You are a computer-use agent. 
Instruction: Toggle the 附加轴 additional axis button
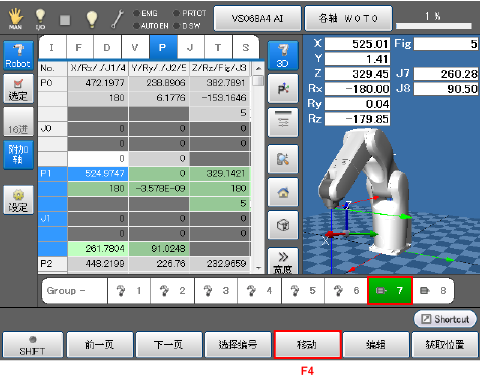click(x=18, y=155)
